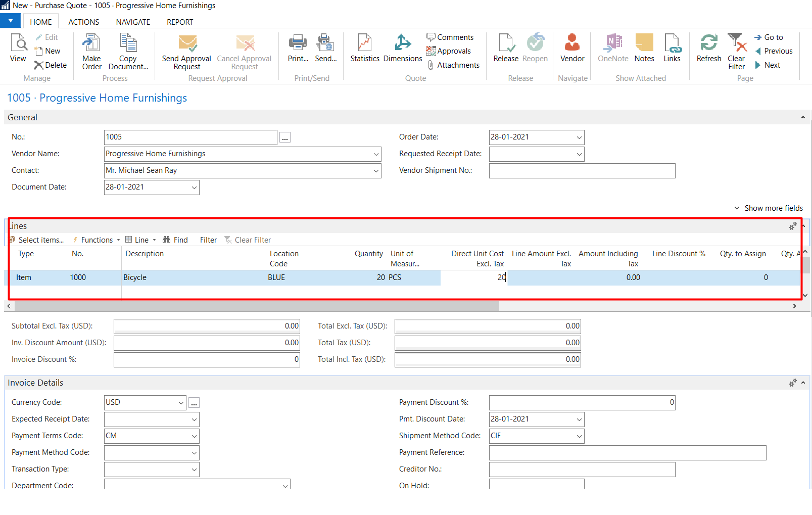812x515 pixels.
Task: Go to Next record
Action: click(768, 65)
